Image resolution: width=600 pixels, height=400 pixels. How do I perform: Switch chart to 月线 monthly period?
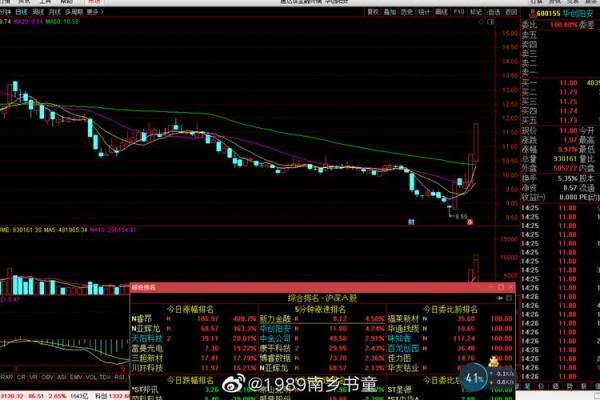click(55, 12)
